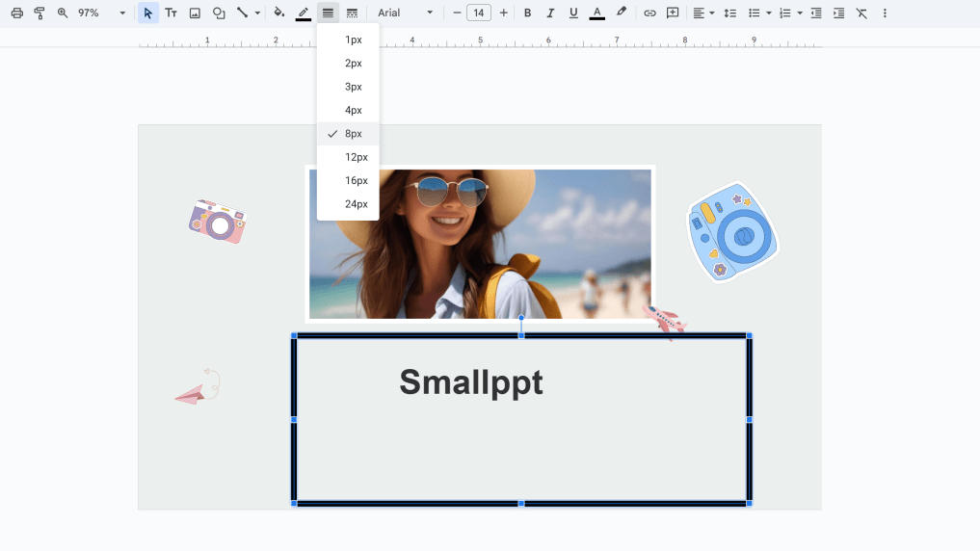Select the blue instant camera sticker
The height and width of the screenshot is (551, 980).
pos(732,232)
